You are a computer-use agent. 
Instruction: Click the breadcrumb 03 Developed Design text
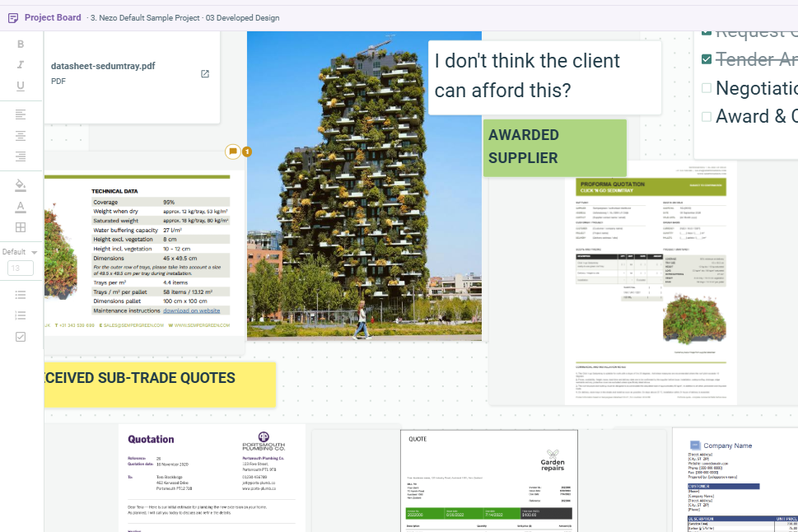243,18
